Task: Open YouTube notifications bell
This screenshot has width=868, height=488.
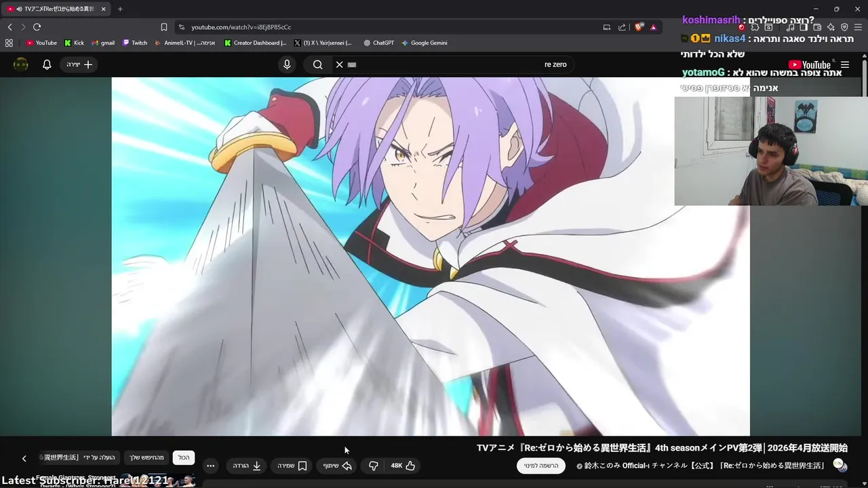Action: pyautogui.click(x=47, y=64)
